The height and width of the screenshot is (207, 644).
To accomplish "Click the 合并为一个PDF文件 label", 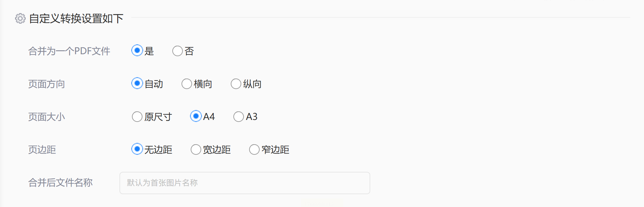I will click(69, 51).
